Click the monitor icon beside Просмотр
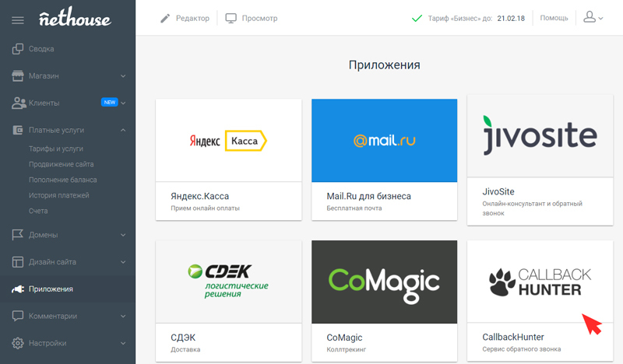The image size is (623, 364). tap(231, 18)
